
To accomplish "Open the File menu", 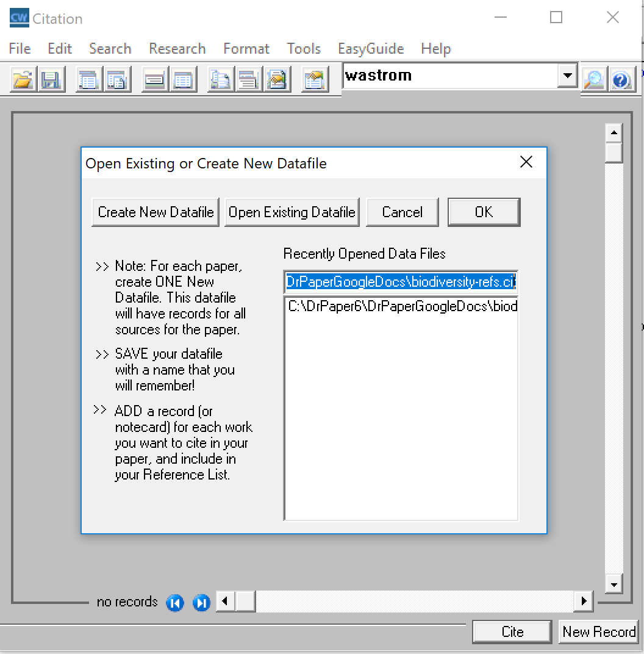I will (x=20, y=49).
